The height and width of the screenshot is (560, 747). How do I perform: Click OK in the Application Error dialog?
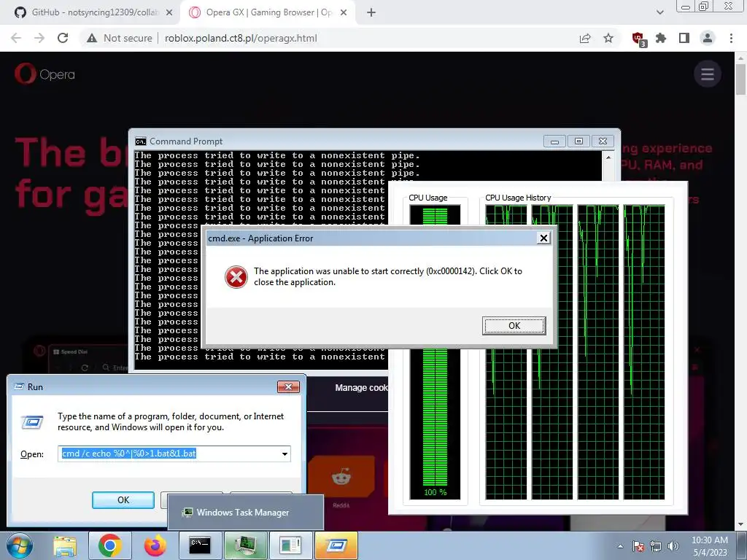click(x=514, y=326)
